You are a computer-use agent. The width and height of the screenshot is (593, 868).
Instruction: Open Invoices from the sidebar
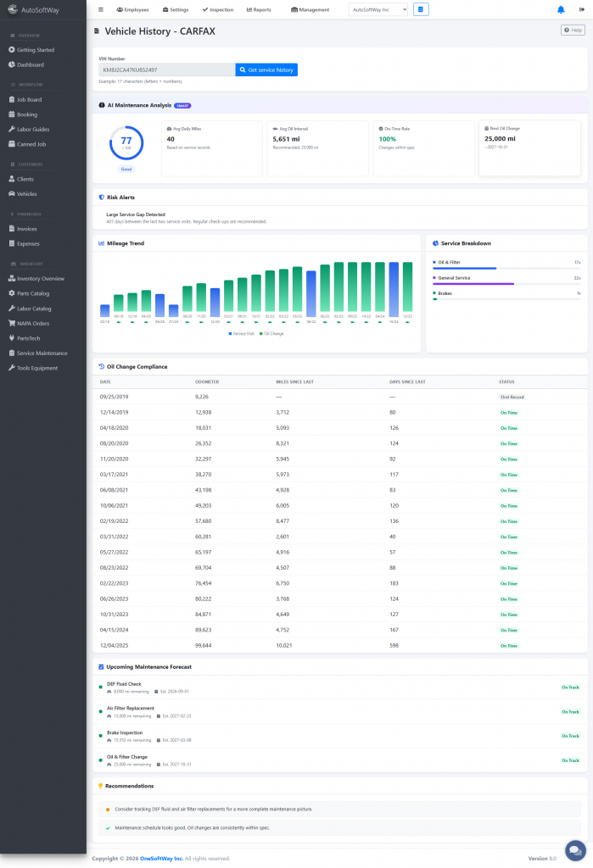(x=27, y=229)
